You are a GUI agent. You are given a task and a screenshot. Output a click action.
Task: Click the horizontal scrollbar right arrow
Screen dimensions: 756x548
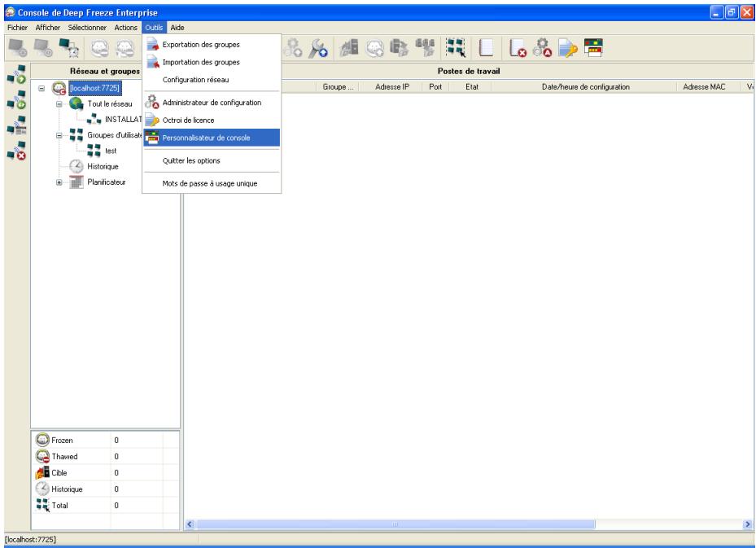[x=747, y=524]
